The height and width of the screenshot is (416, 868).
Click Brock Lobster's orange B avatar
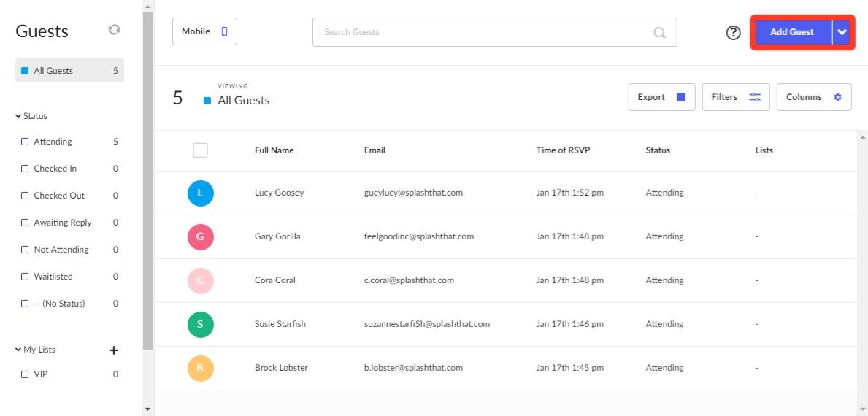click(x=201, y=368)
